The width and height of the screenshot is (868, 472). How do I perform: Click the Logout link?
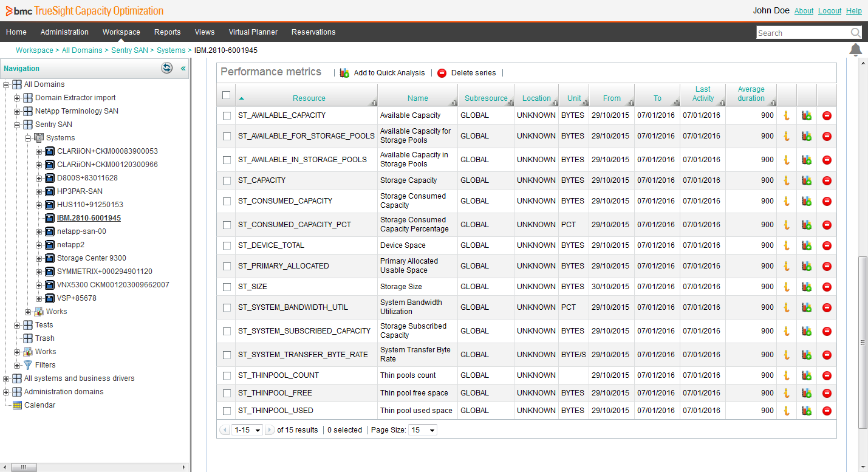click(x=830, y=11)
